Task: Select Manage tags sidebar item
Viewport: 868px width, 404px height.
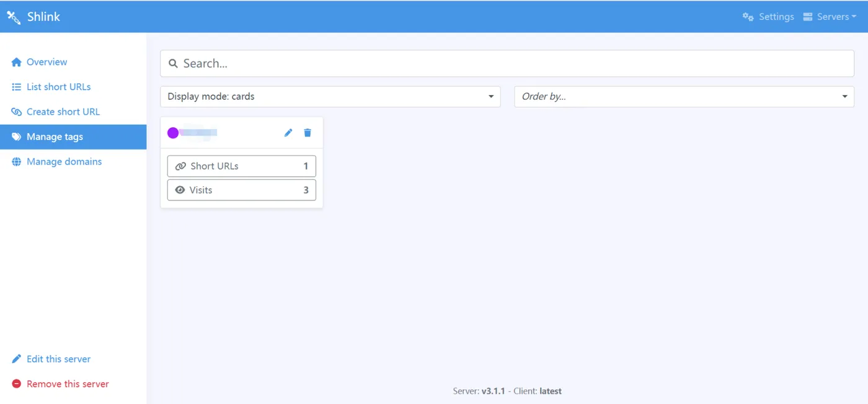Action: coord(73,137)
